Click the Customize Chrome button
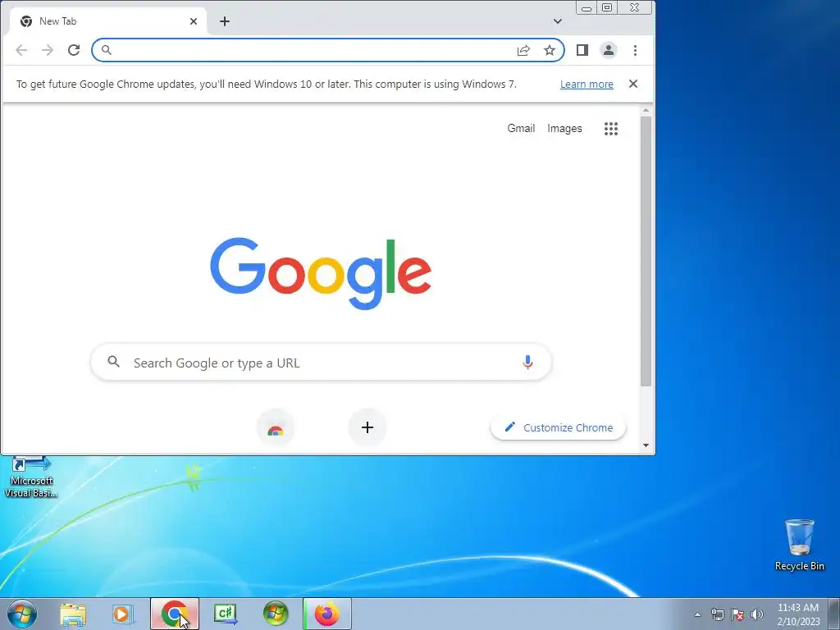Screen dimensions: 840x630 [558, 427]
